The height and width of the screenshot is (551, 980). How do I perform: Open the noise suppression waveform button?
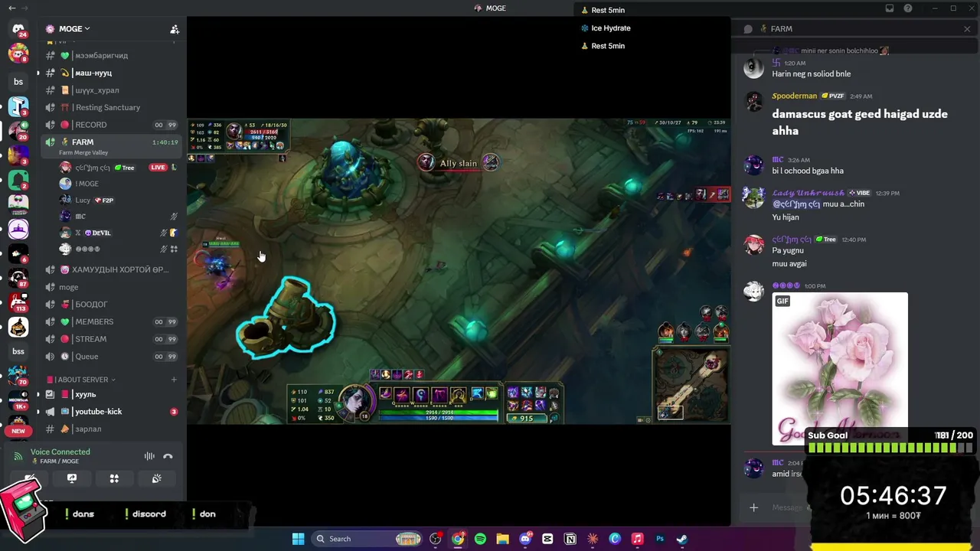(149, 456)
